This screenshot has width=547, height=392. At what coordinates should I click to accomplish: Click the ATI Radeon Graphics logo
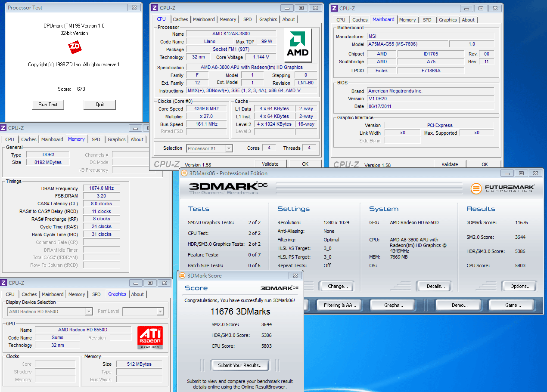click(x=150, y=338)
